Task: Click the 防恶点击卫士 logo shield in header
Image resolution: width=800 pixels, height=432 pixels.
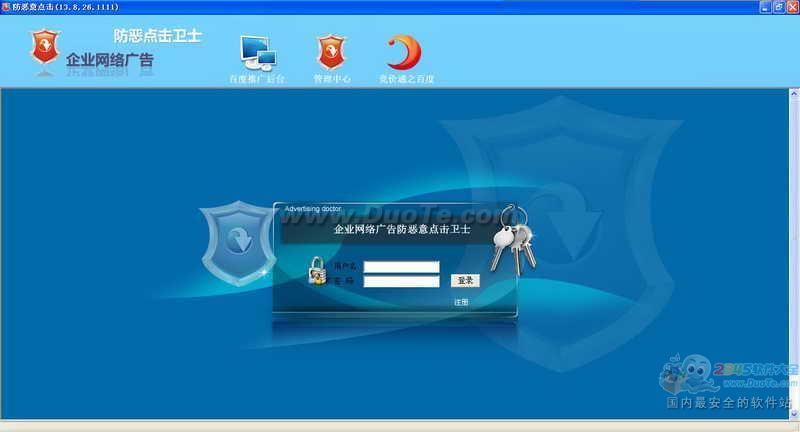Action: click(44, 47)
